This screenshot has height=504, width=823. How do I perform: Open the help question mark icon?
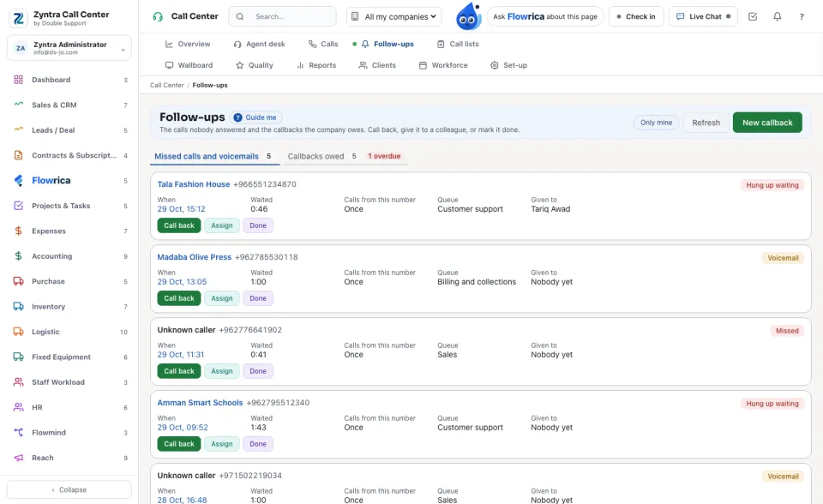[802, 17]
